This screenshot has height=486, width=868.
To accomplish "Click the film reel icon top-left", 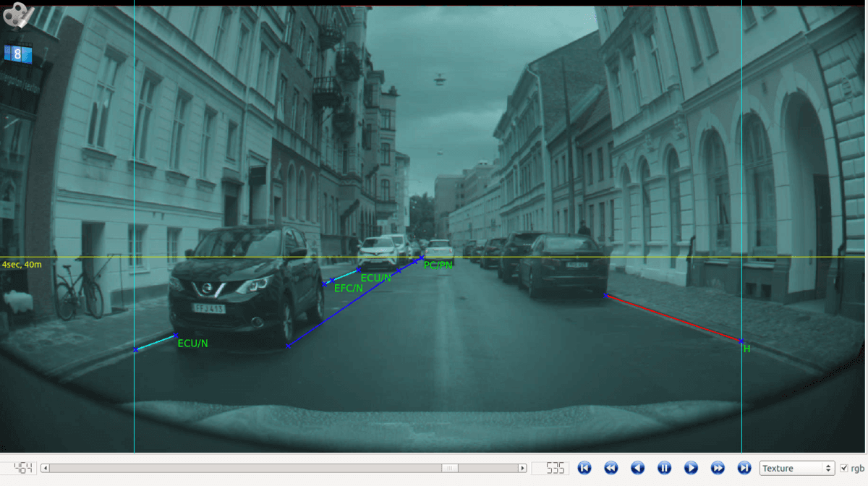I will tap(18, 14).
